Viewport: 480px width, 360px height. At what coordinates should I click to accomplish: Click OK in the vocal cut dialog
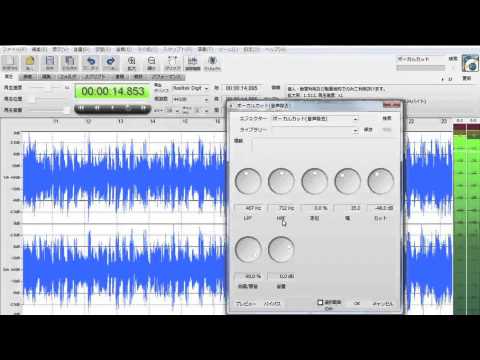[x=357, y=304]
